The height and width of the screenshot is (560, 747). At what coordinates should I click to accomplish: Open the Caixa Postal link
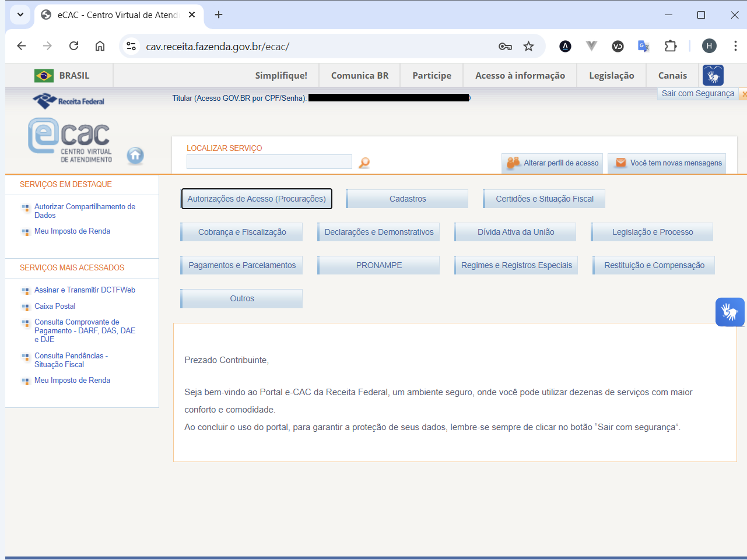(x=55, y=307)
